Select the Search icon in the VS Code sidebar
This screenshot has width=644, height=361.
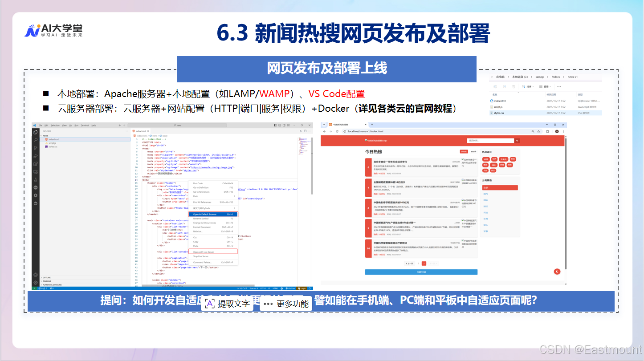pos(36,139)
